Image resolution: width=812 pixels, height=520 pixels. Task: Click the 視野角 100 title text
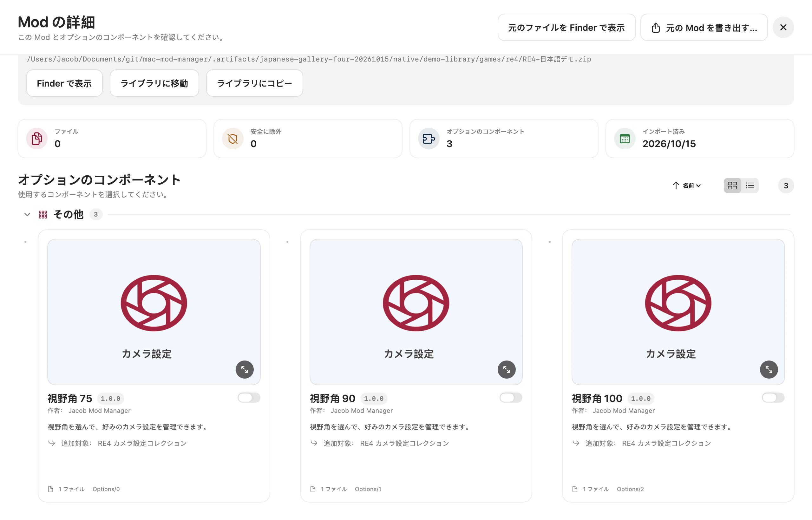597,399
